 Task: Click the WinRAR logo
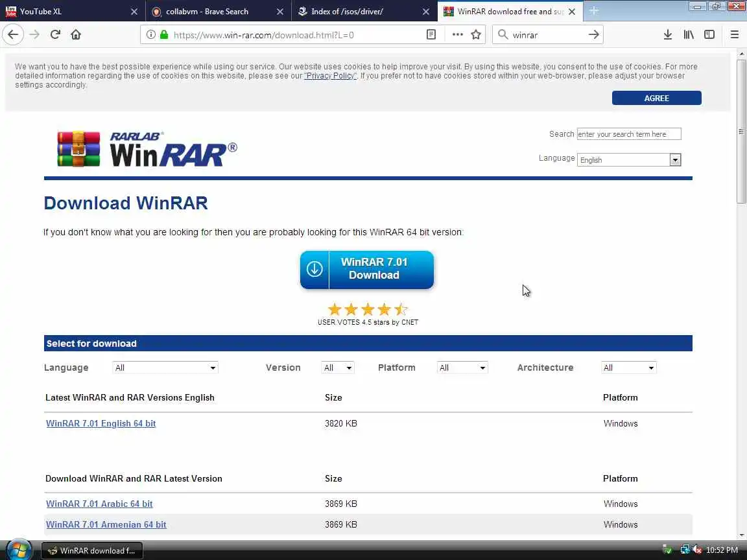click(x=147, y=149)
